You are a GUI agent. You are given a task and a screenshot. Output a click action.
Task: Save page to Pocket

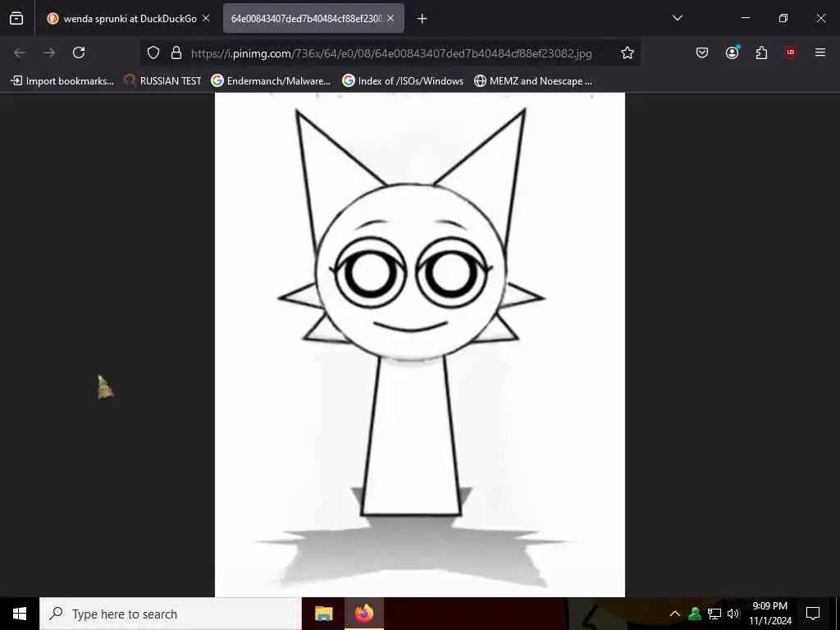[702, 52]
